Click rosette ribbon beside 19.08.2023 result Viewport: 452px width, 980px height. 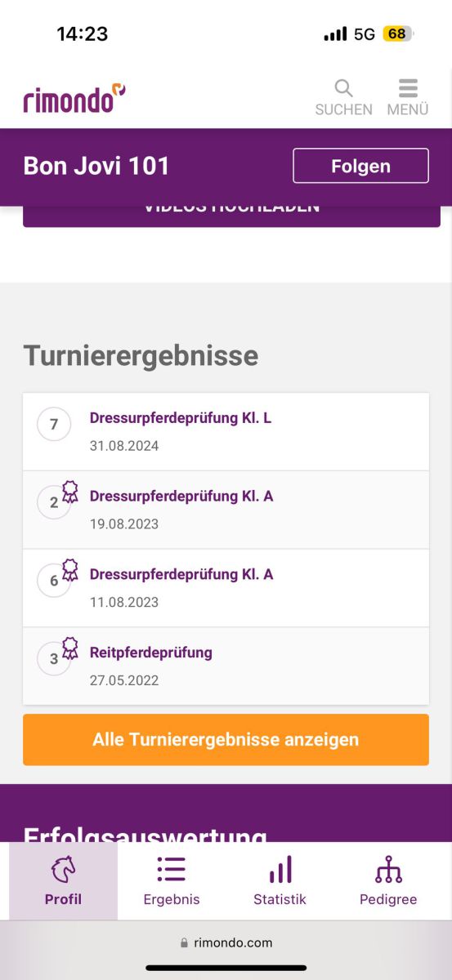[70, 491]
